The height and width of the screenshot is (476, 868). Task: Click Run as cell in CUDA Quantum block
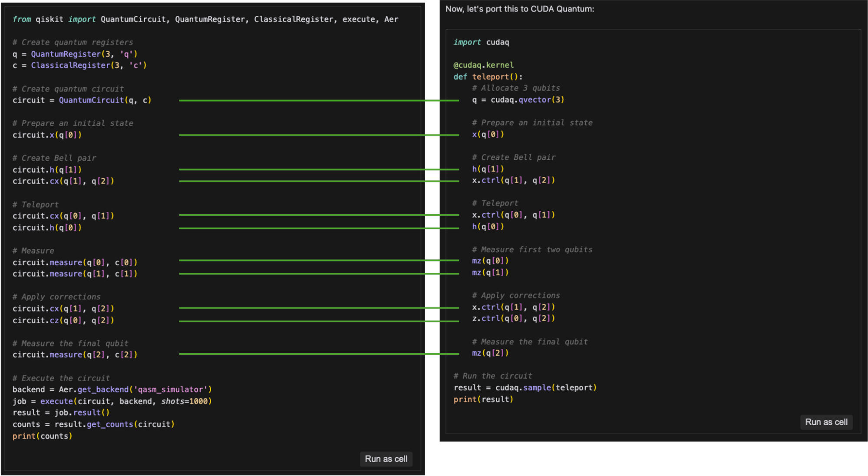click(x=826, y=422)
